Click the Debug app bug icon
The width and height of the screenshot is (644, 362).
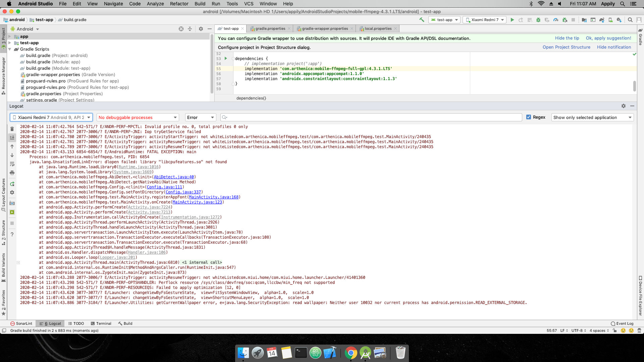(x=538, y=20)
